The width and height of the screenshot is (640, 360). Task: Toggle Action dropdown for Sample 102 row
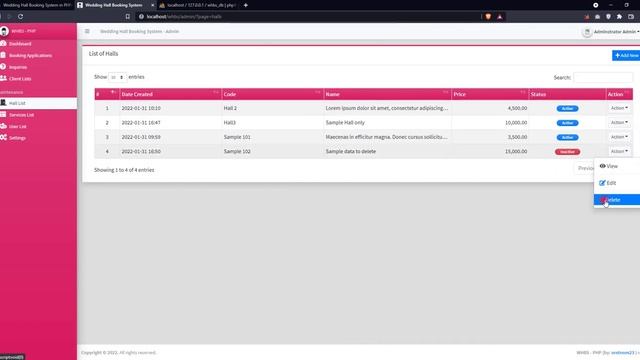pyautogui.click(x=619, y=151)
